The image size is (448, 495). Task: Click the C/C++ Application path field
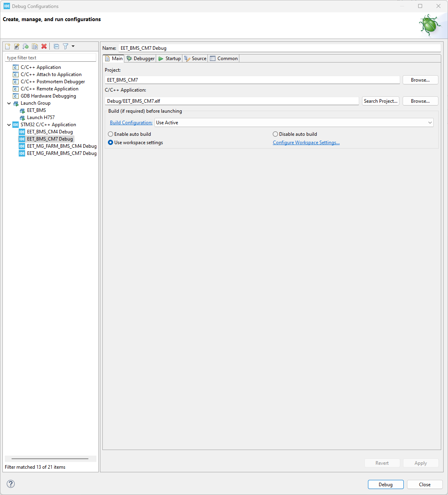pyautogui.click(x=232, y=101)
